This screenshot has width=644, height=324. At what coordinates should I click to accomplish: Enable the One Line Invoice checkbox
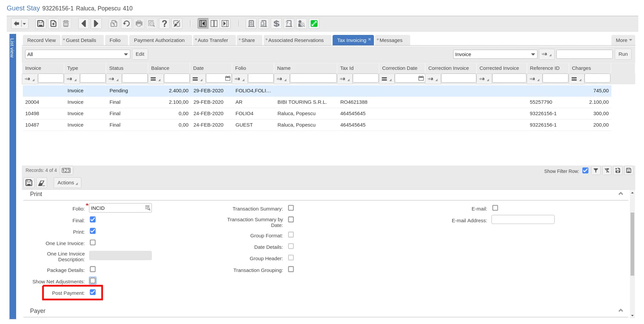[x=93, y=242]
